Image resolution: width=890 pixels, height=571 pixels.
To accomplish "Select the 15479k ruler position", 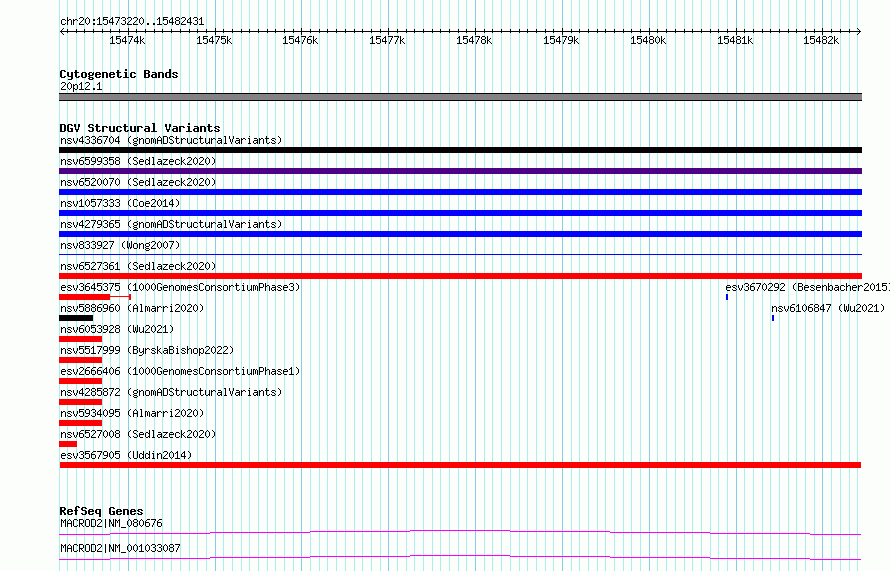I will point(561,40).
